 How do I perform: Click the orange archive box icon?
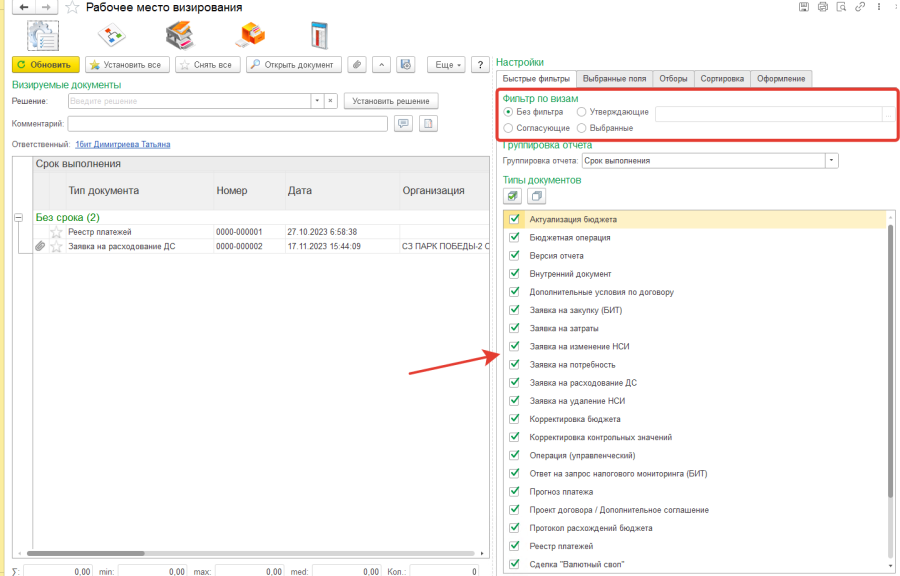tap(249, 34)
